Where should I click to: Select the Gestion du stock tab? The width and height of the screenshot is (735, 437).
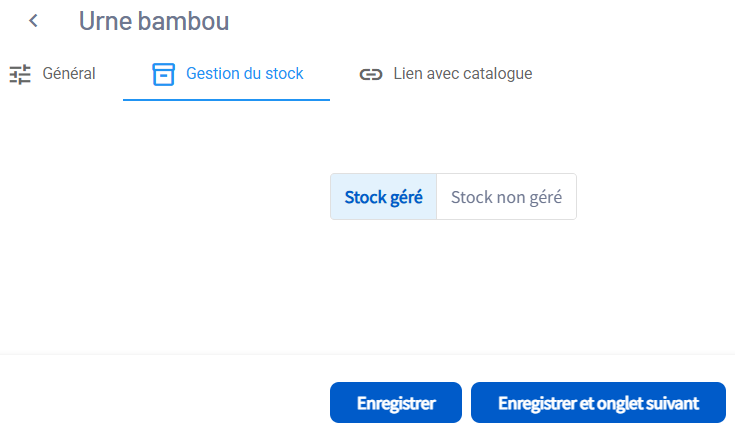click(244, 74)
